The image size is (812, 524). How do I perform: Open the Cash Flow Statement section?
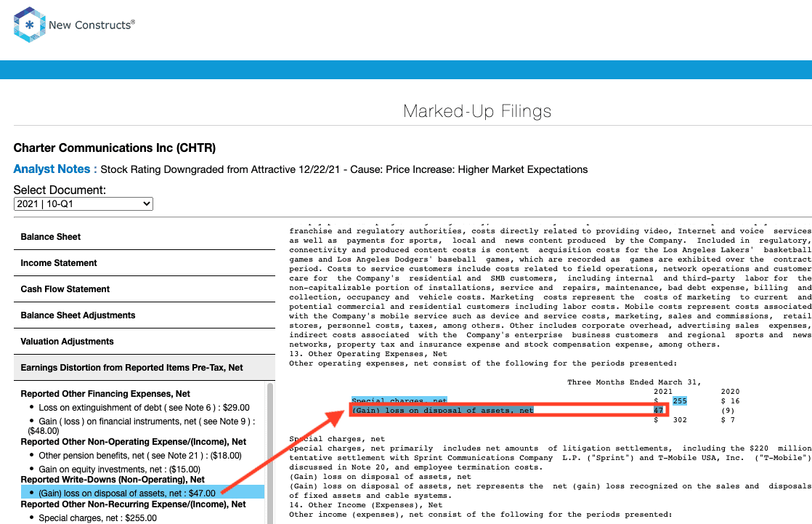[x=145, y=289]
